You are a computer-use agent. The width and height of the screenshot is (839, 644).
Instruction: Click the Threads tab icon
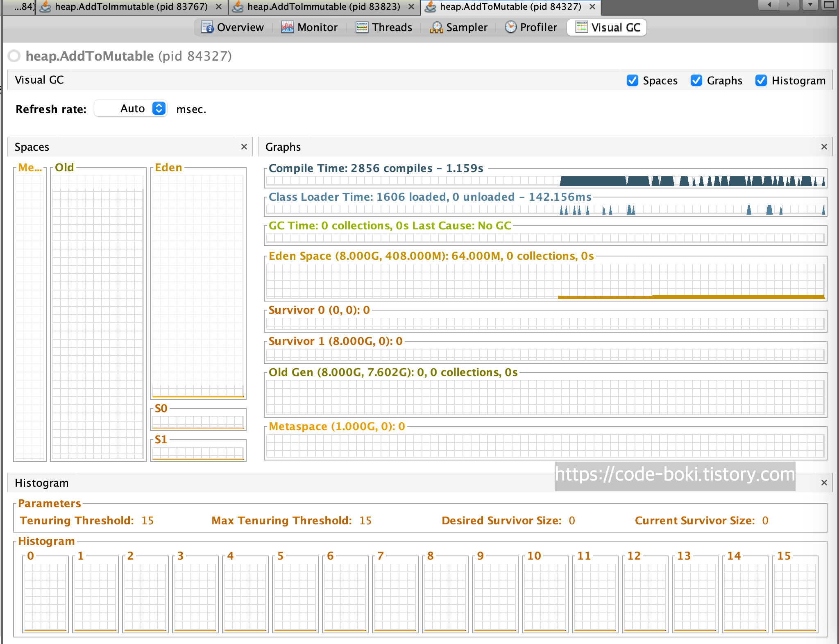pyautogui.click(x=362, y=27)
